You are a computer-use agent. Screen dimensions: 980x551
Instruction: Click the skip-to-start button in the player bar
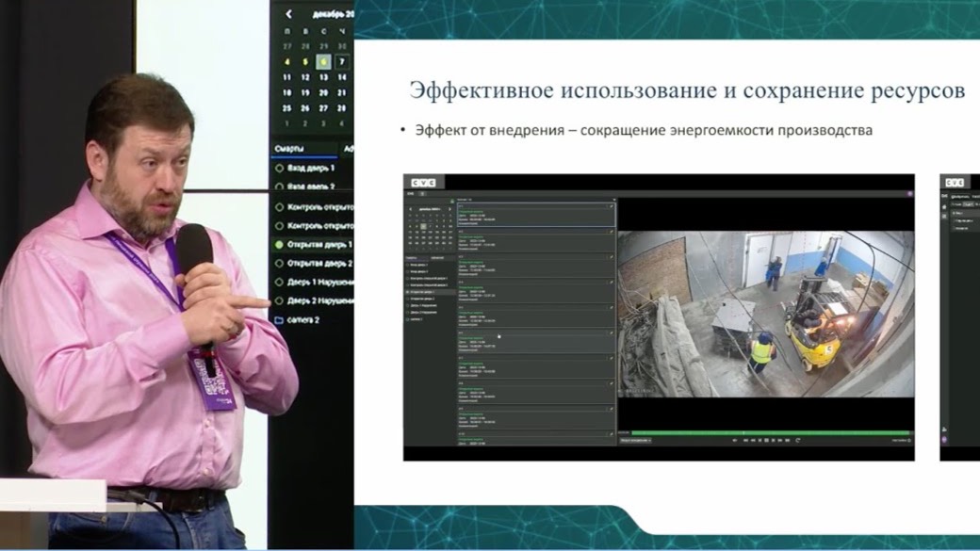(x=745, y=441)
